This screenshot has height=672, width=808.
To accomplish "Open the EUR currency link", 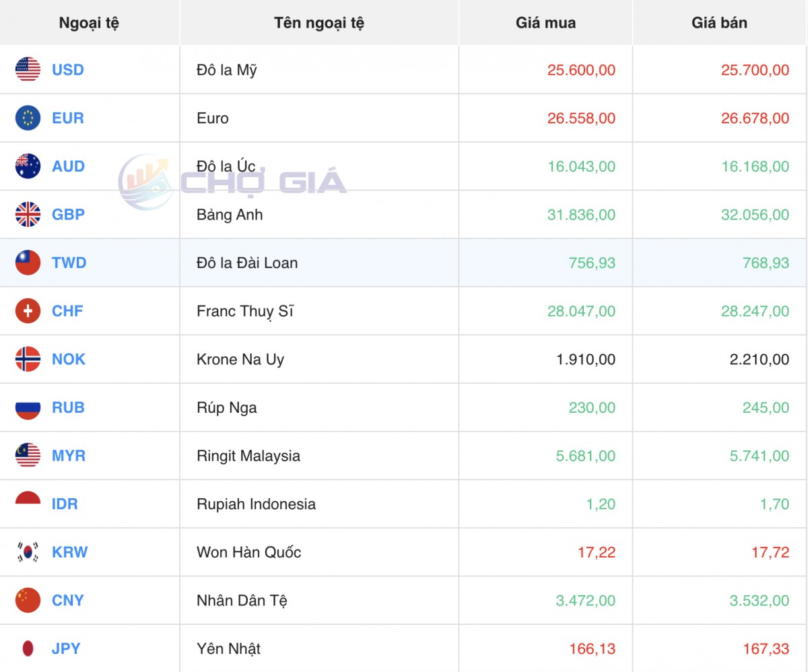I will click(x=67, y=118).
